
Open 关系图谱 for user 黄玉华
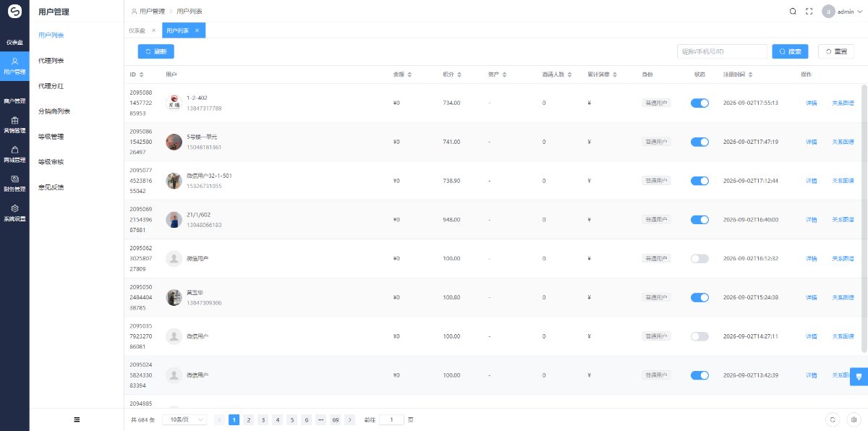coord(843,297)
